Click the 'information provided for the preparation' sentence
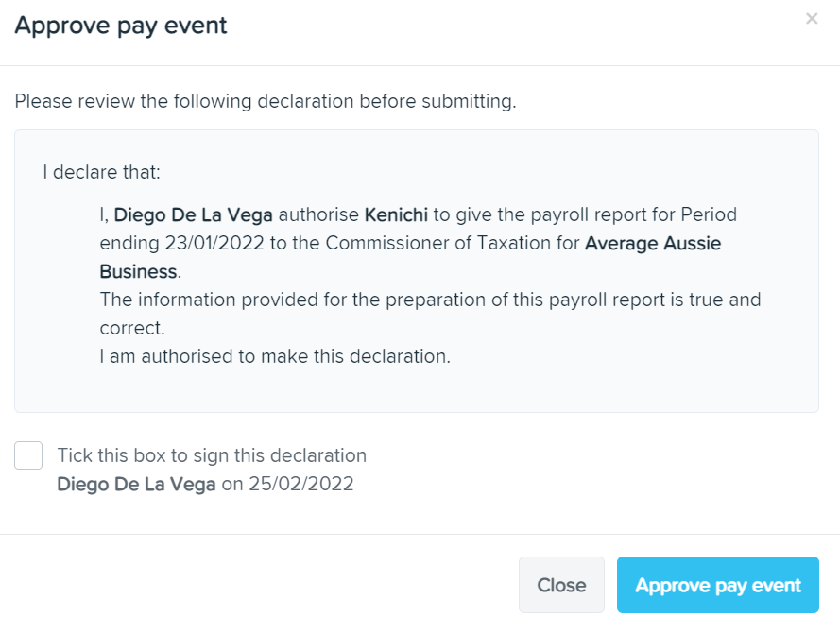Viewport: 840px width, 617px height. tap(430, 300)
